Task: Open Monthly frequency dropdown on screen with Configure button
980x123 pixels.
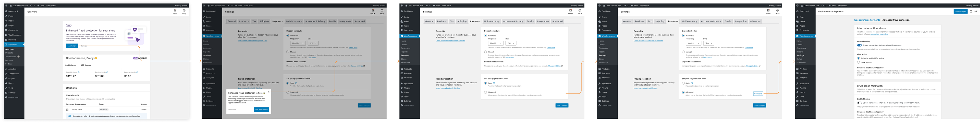Action: point(693,43)
